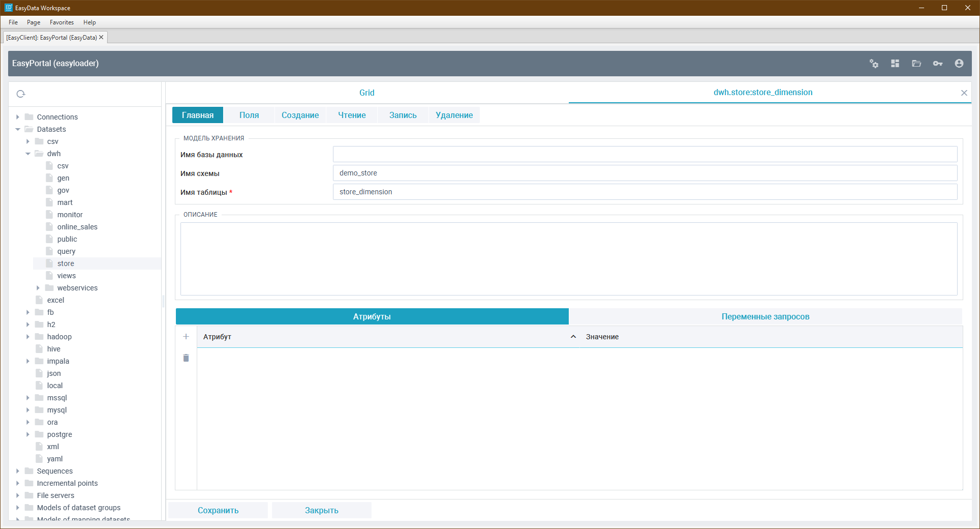
Task: Open the Page menu
Action: (34, 22)
